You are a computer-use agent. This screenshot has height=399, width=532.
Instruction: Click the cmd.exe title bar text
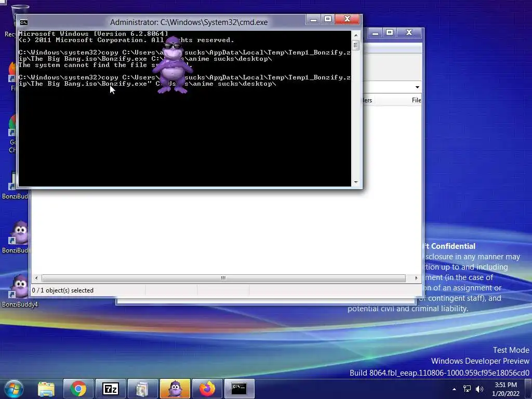pos(189,22)
